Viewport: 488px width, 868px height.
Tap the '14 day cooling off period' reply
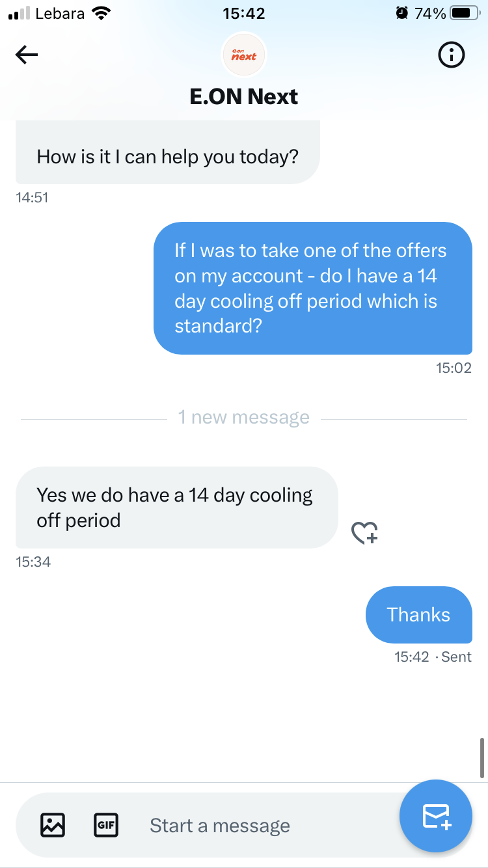pyautogui.click(x=176, y=508)
